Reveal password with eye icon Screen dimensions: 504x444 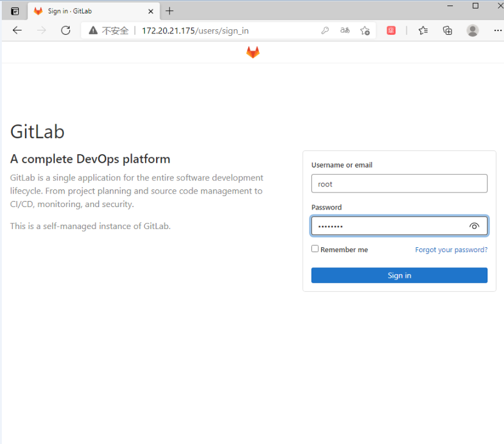pos(474,226)
